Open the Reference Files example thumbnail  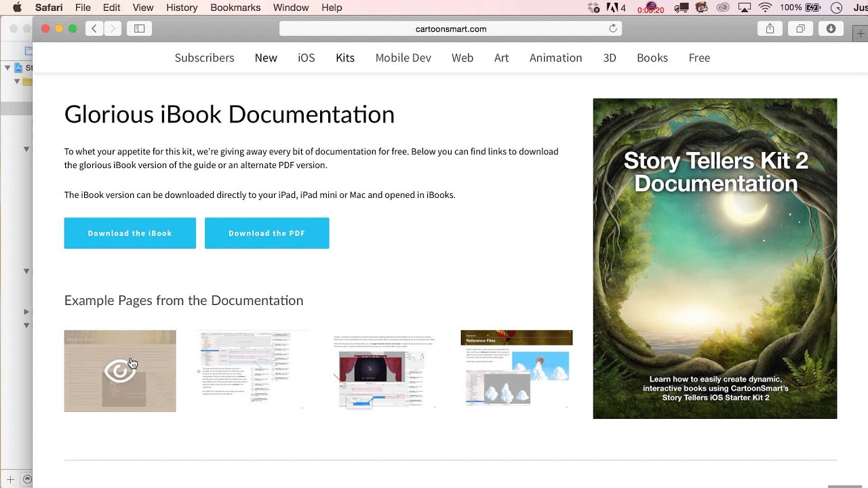coord(517,371)
